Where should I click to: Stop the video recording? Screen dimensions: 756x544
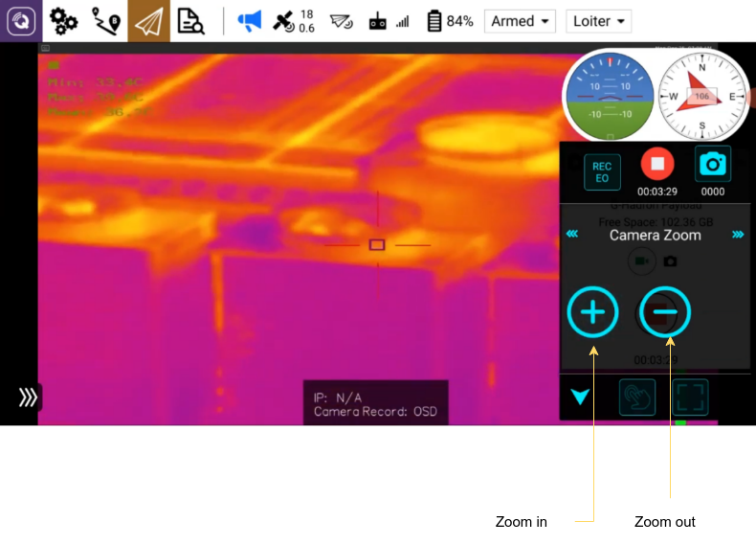click(657, 165)
